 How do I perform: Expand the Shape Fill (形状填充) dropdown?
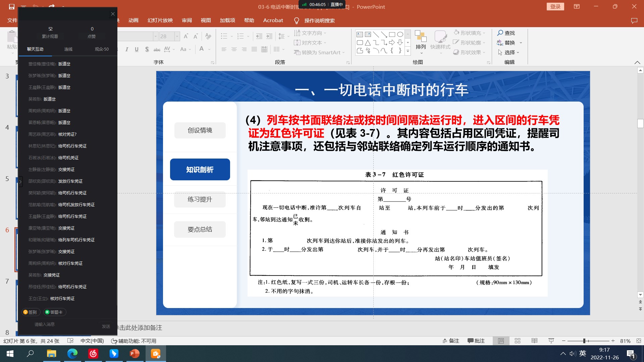coord(484,33)
